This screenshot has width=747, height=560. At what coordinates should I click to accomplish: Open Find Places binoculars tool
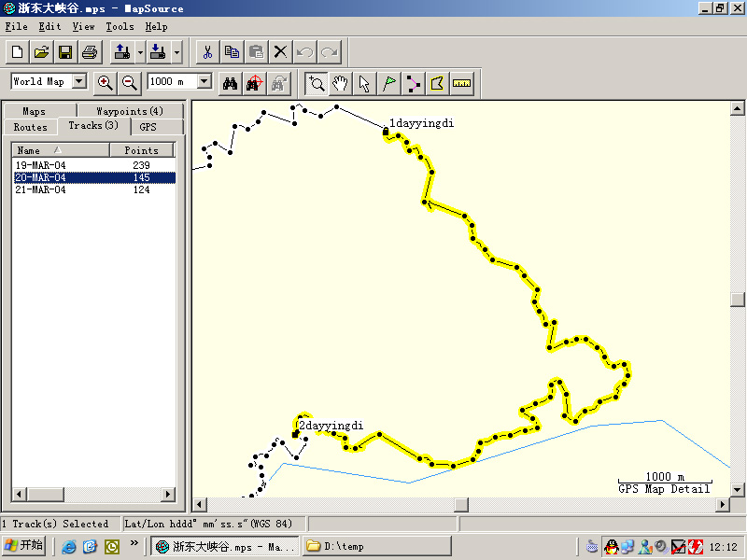coord(230,83)
